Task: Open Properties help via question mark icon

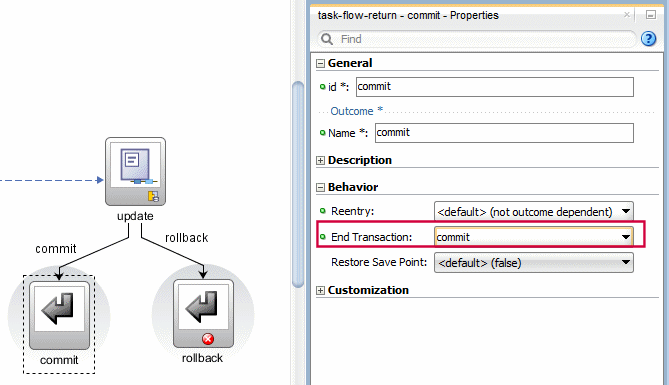Action: coord(648,39)
